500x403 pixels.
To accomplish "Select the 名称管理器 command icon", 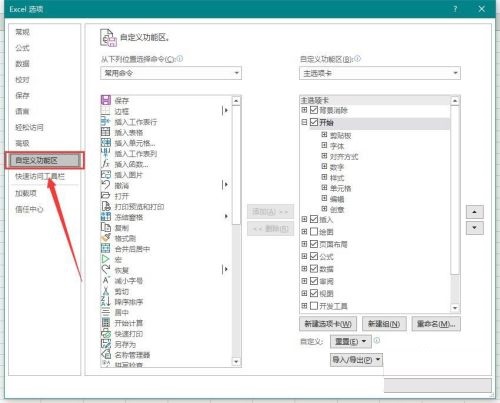I will pos(106,354).
